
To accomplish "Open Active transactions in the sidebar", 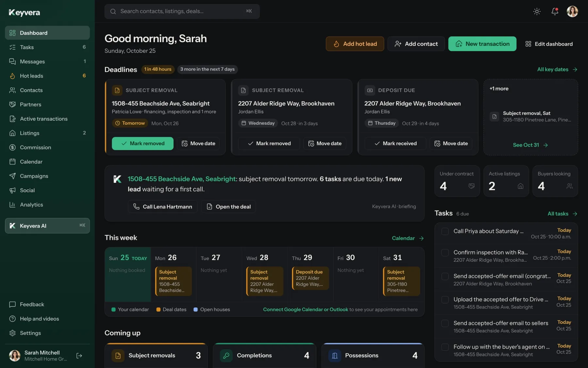I will tap(47, 119).
